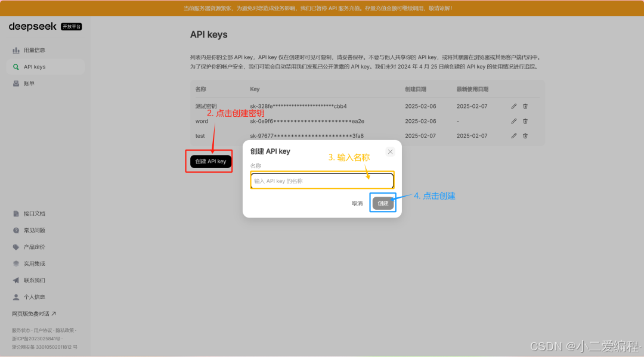The width and height of the screenshot is (644, 357).
Task: Edit the test key name
Action: click(x=514, y=136)
